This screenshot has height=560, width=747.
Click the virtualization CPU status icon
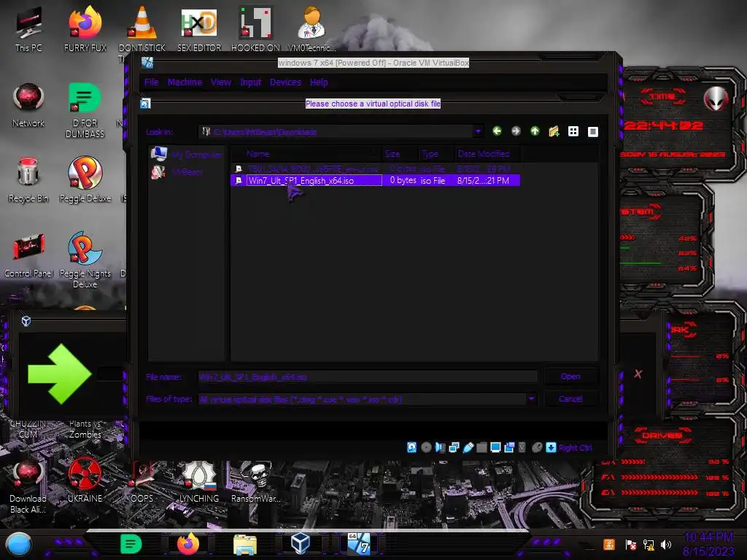[x=522, y=447]
